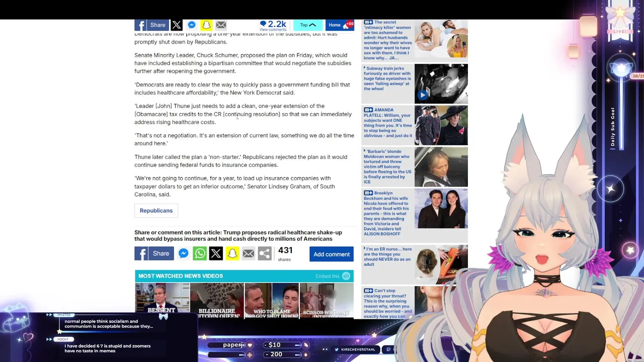Share via Messenger below article
The height and width of the screenshot is (362, 644).
pyautogui.click(x=183, y=254)
